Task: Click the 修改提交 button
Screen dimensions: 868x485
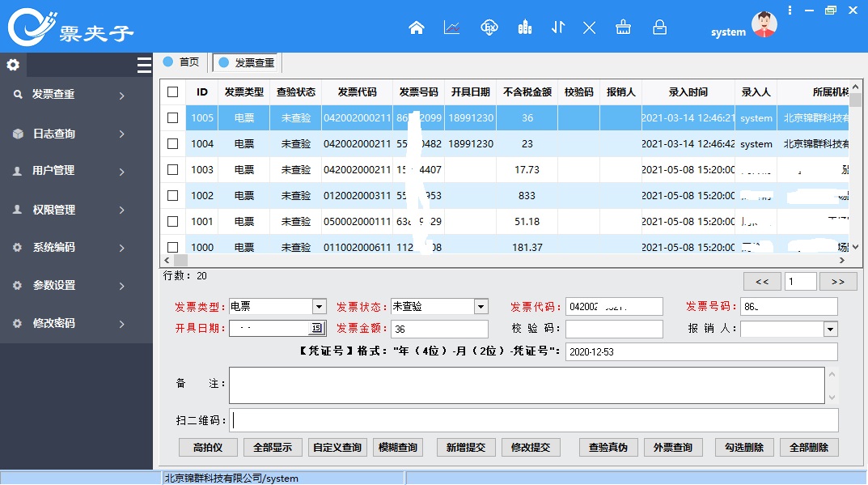Action: tap(531, 447)
